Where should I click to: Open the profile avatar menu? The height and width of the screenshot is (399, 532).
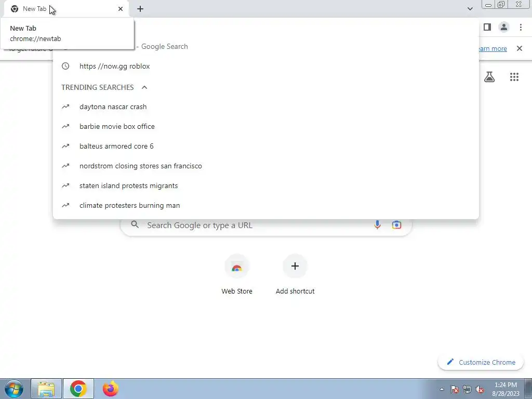click(504, 27)
